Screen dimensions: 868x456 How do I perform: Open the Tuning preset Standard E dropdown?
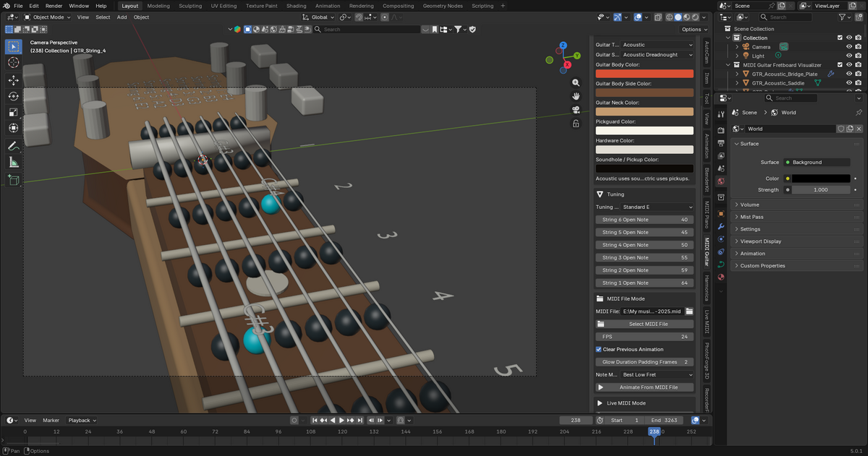(x=657, y=207)
